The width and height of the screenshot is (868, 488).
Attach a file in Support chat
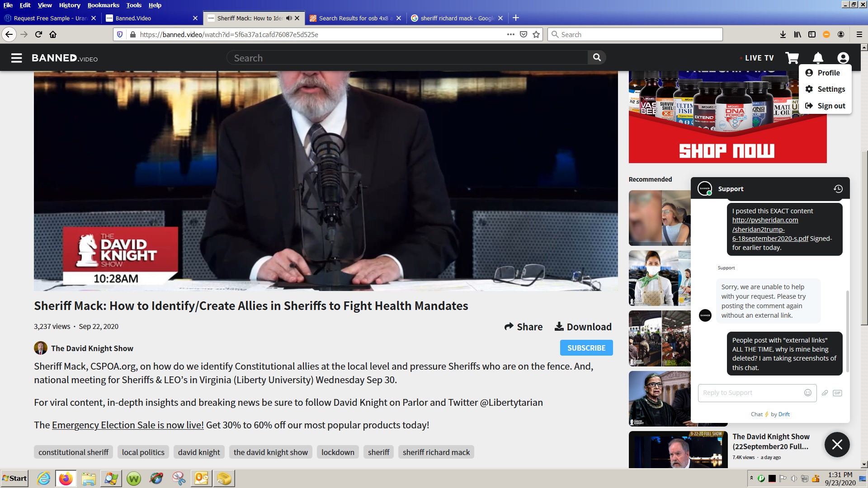[825, 393]
